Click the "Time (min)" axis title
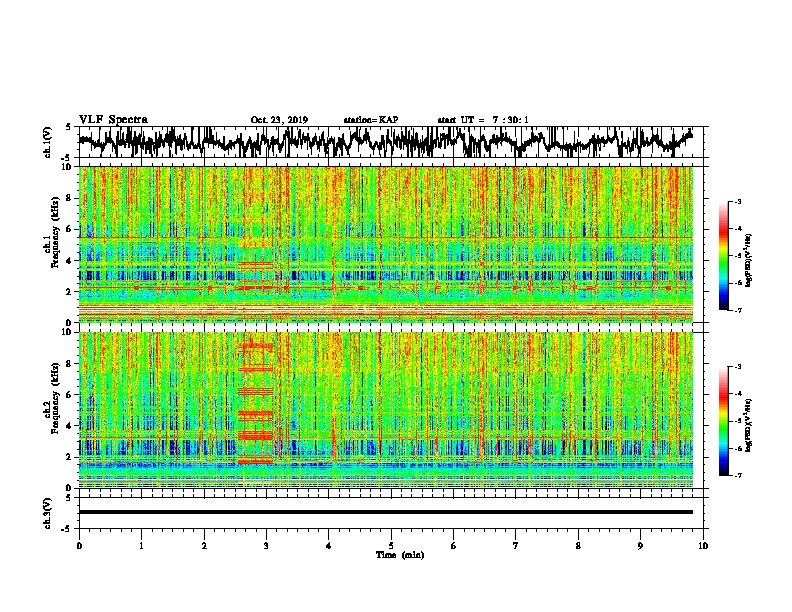Viewport: 792px width, 612px height. point(400,555)
